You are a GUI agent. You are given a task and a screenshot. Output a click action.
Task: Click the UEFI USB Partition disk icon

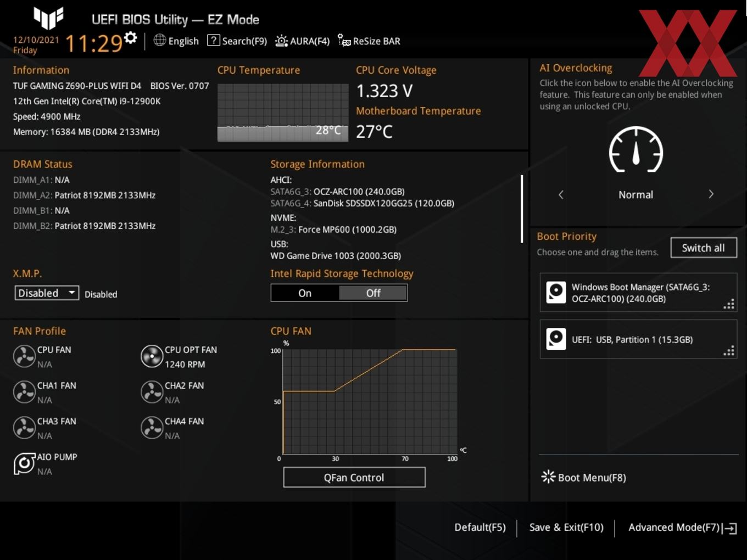click(556, 339)
